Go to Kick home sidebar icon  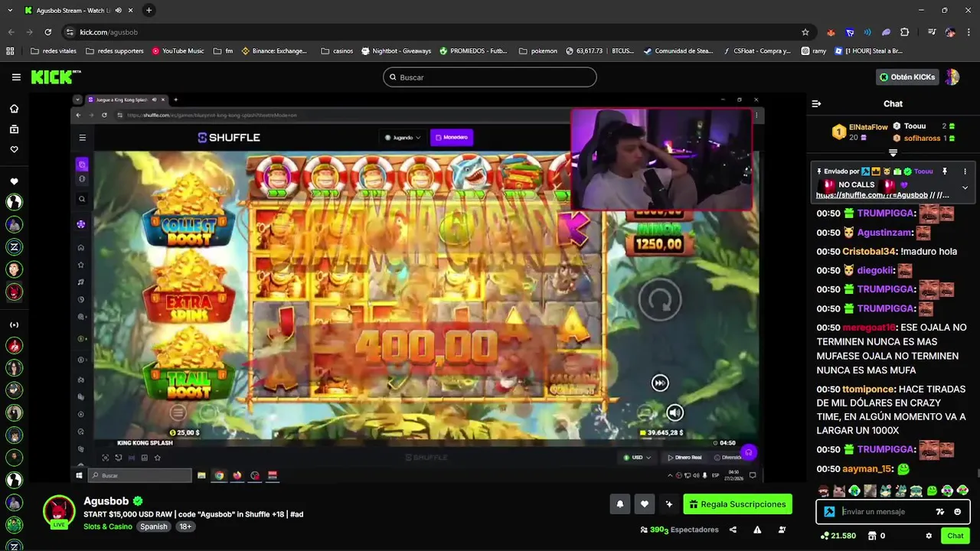pyautogui.click(x=14, y=109)
